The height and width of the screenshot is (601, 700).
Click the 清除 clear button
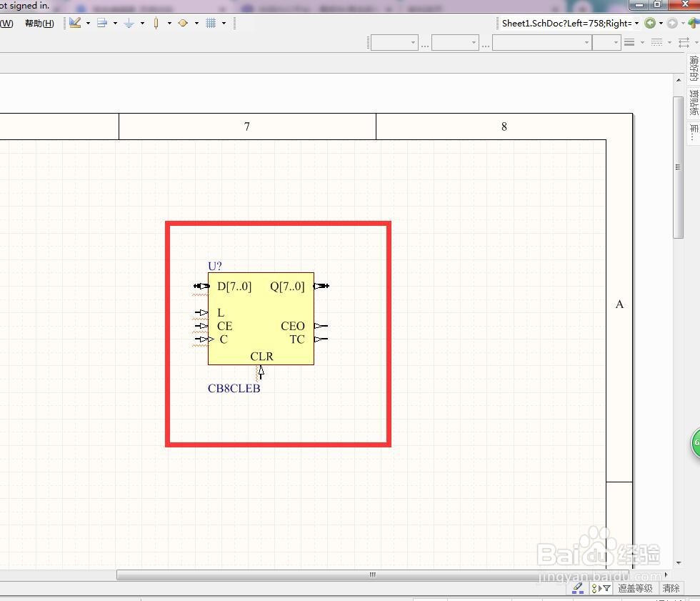tap(671, 589)
